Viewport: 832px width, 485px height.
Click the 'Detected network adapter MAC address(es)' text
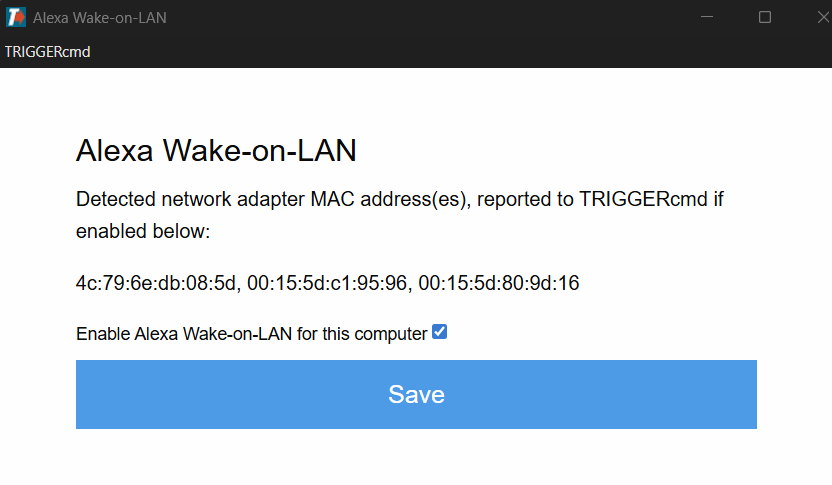(x=271, y=200)
